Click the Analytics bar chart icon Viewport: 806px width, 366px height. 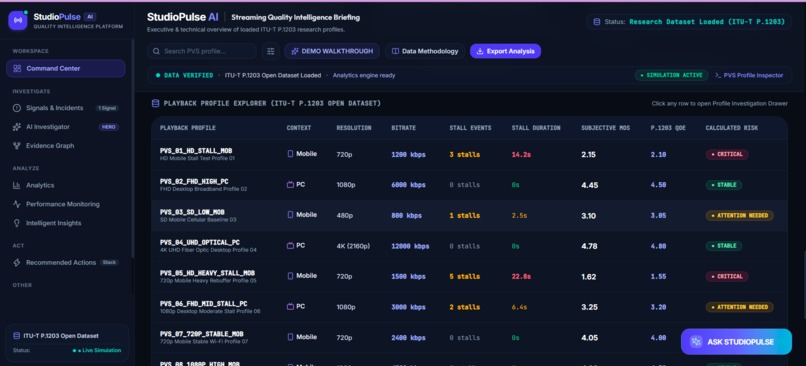point(16,185)
